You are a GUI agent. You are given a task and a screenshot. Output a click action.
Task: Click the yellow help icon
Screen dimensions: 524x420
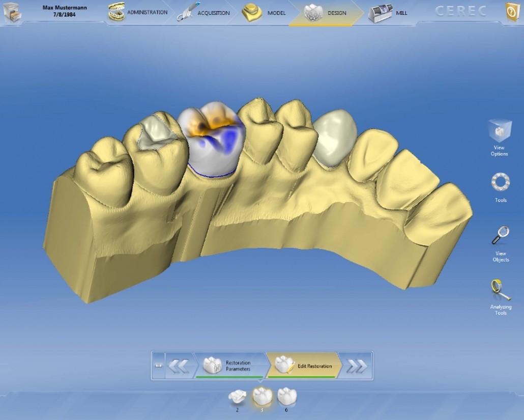(512, 12)
